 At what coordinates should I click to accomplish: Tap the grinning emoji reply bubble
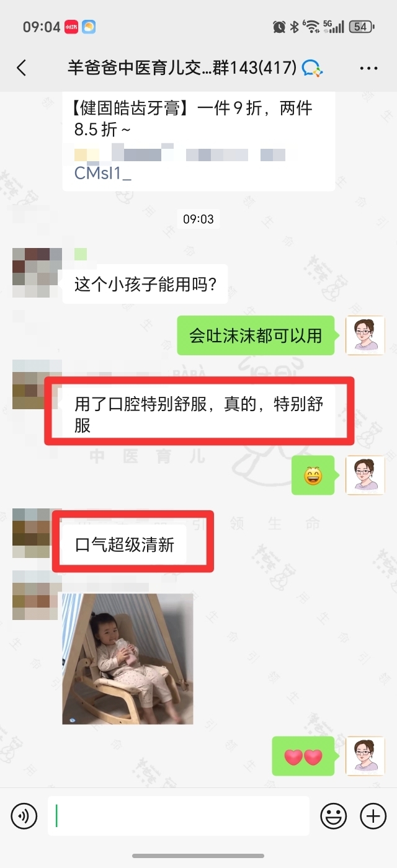pos(313,476)
